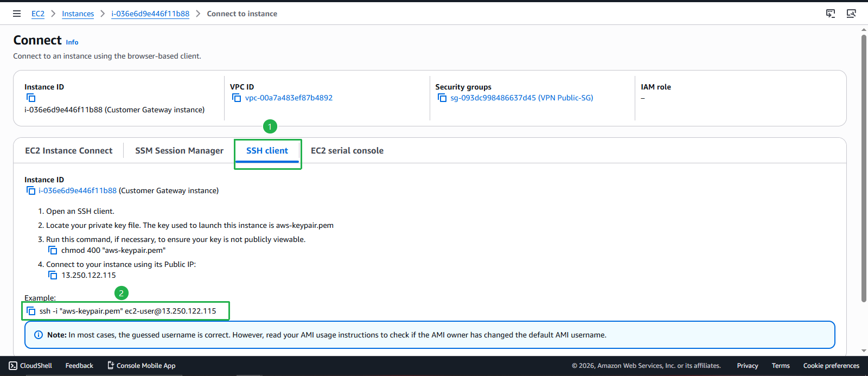Select the SSH client tab
The image size is (868, 376).
[267, 151]
